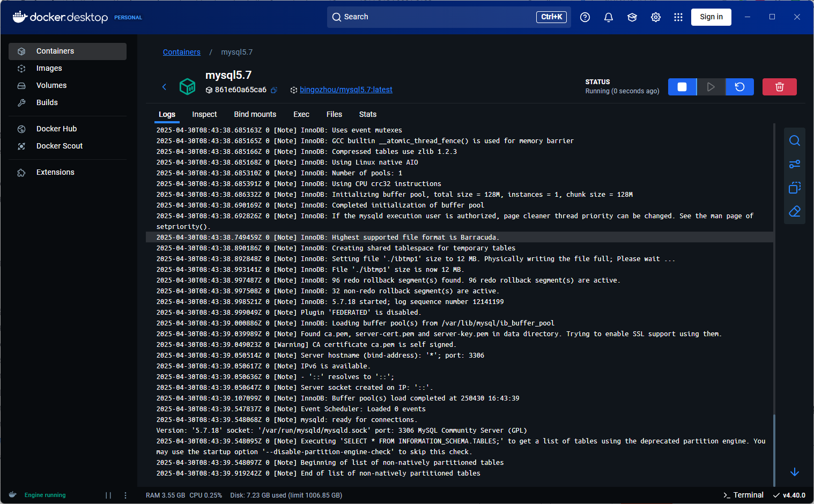Open log search magnifier icon

[795, 140]
